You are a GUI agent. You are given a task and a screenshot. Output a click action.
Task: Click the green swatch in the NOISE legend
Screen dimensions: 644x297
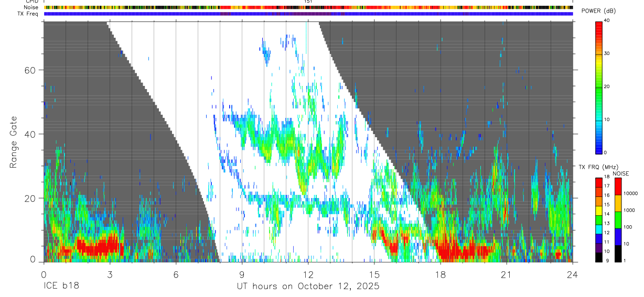click(618, 219)
